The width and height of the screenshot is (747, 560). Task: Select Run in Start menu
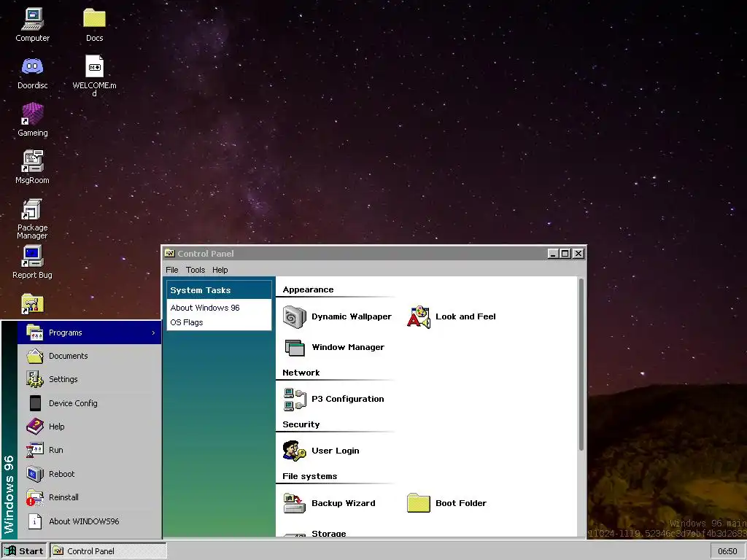pos(90,449)
